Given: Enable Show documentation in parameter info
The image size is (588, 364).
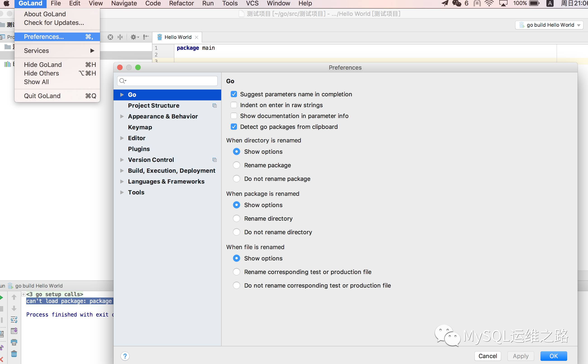Looking at the screenshot, I should pos(234,116).
